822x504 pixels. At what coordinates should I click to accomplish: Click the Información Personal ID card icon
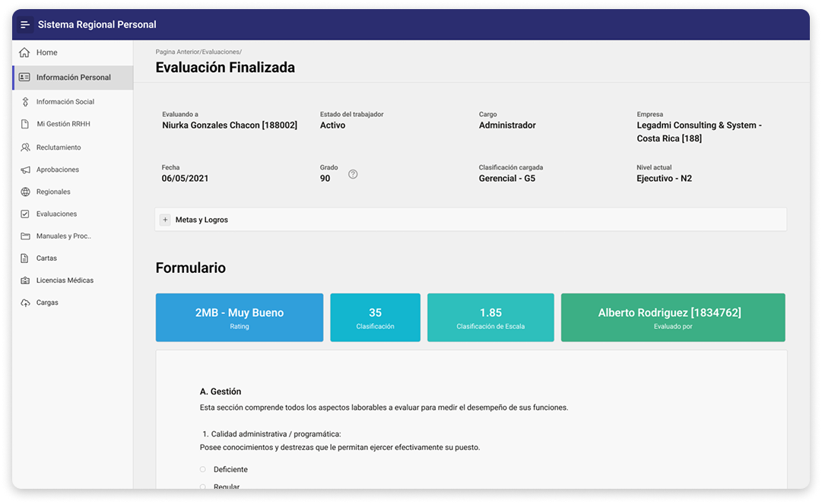[24, 78]
